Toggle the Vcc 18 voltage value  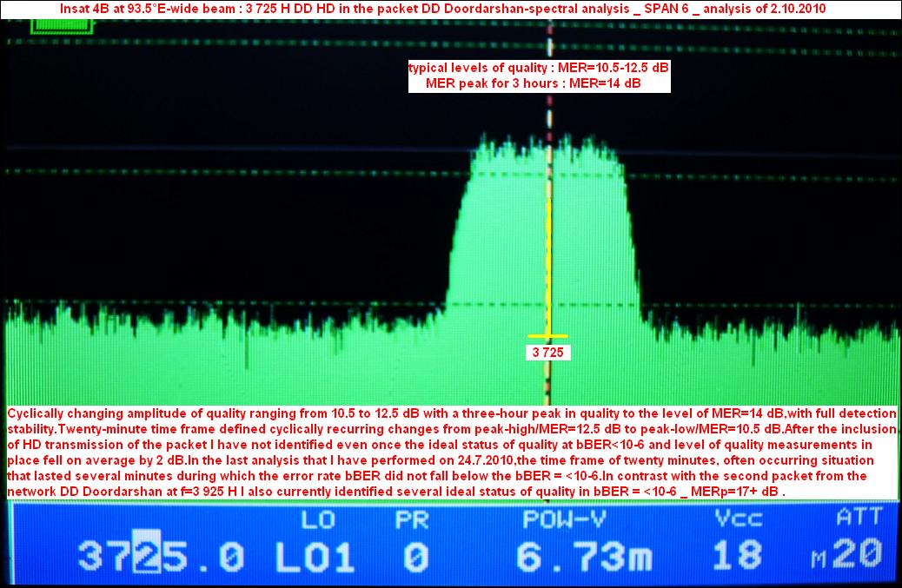pyautogui.click(x=739, y=555)
